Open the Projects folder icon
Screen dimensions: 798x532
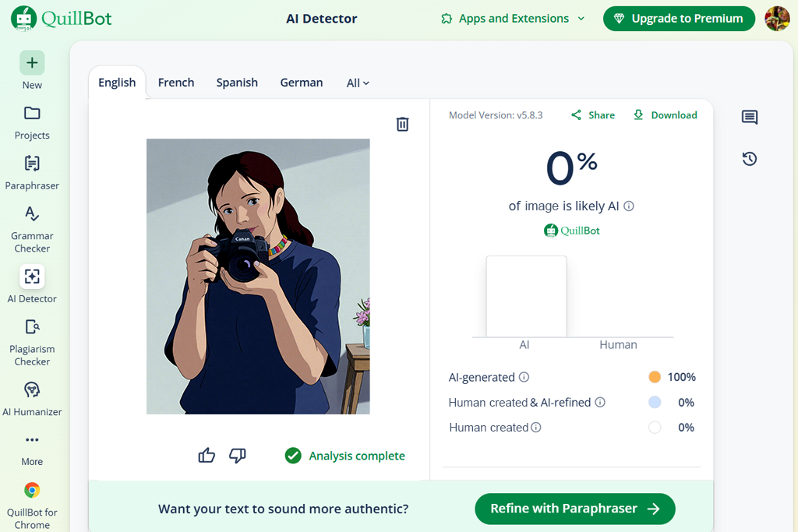pos(32,113)
